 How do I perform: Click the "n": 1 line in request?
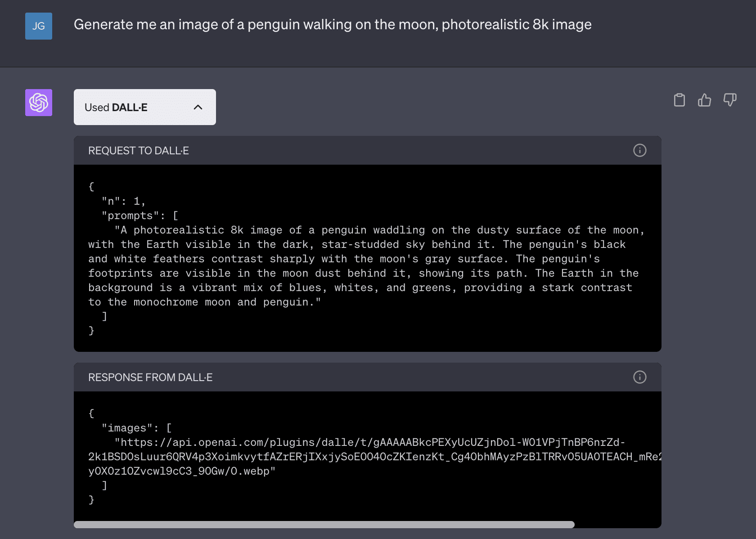[123, 201]
